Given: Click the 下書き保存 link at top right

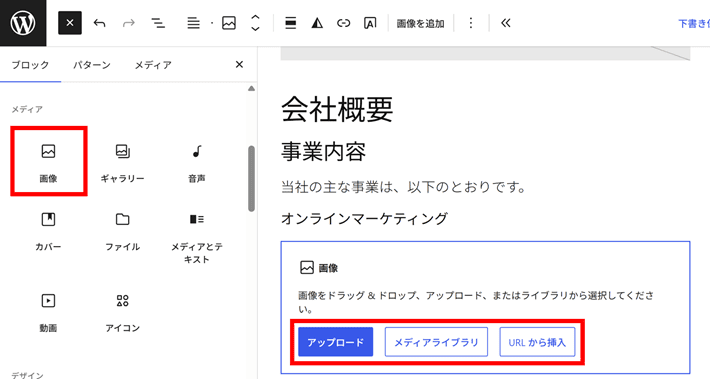Looking at the screenshot, I should [x=694, y=24].
